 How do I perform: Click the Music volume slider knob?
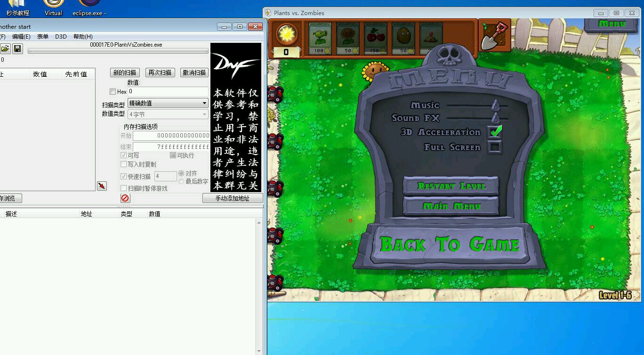click(496, 105)
